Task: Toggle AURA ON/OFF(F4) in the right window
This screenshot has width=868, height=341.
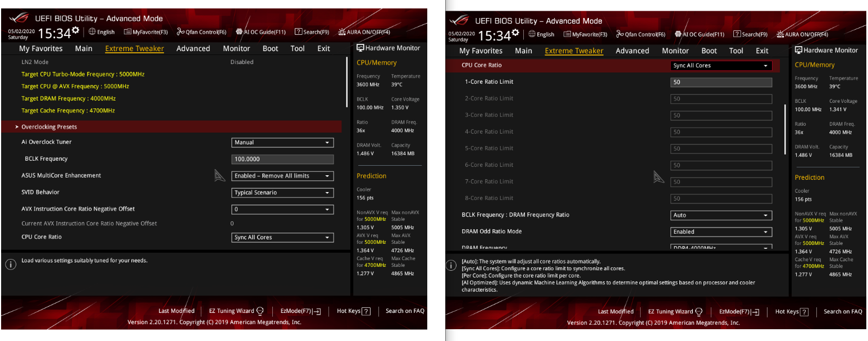Action: (x=802, y=34)
